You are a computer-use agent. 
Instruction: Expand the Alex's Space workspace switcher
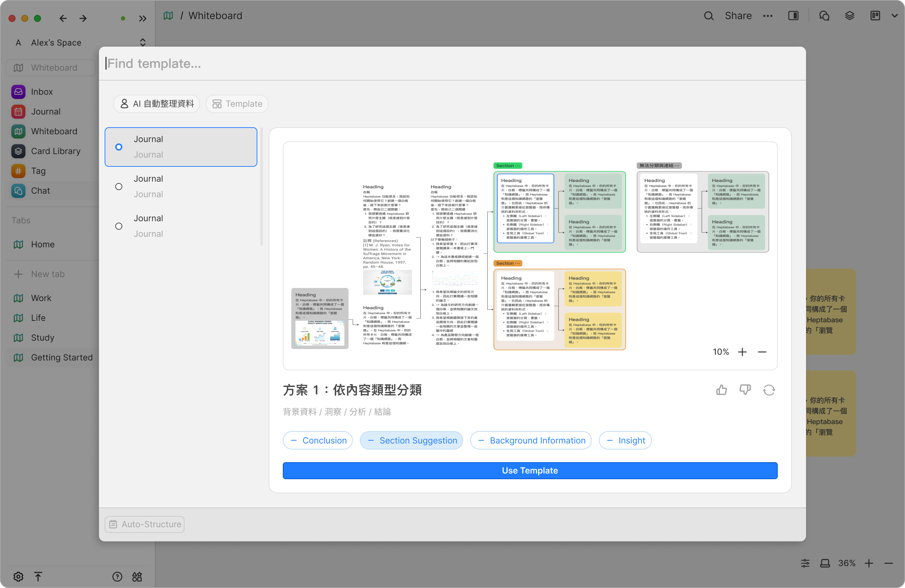[142, 42]
